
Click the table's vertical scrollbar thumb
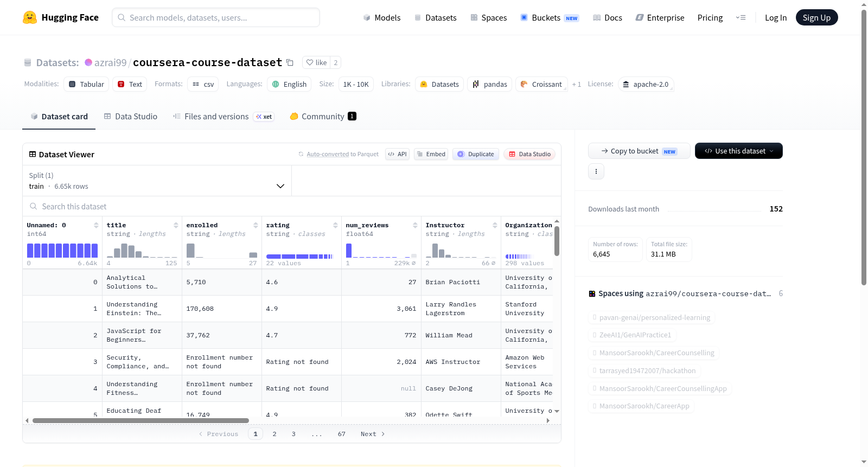(557, 241)
